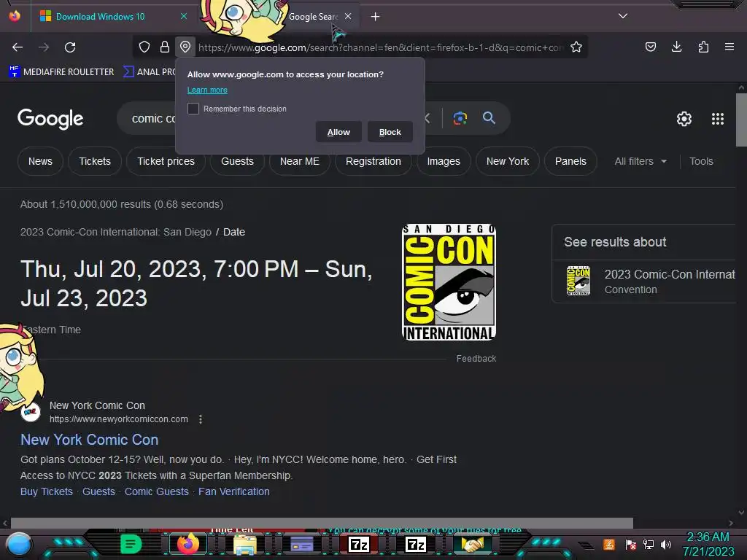Search by image with Google Lens icon
The width and height of the screenshot is (747, 560).
460,118
